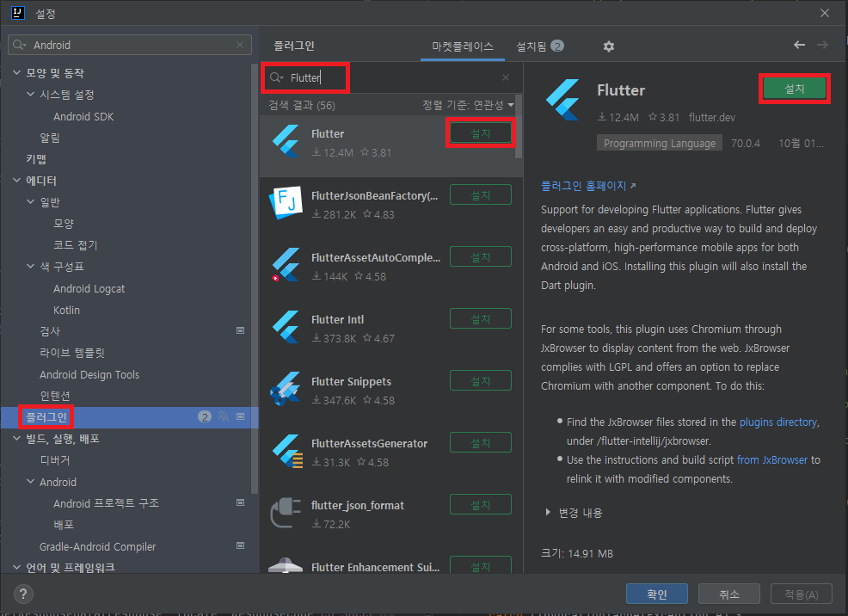The image size is (848, 616).
Task: Click the 취소 button
Action: [729, 594]
